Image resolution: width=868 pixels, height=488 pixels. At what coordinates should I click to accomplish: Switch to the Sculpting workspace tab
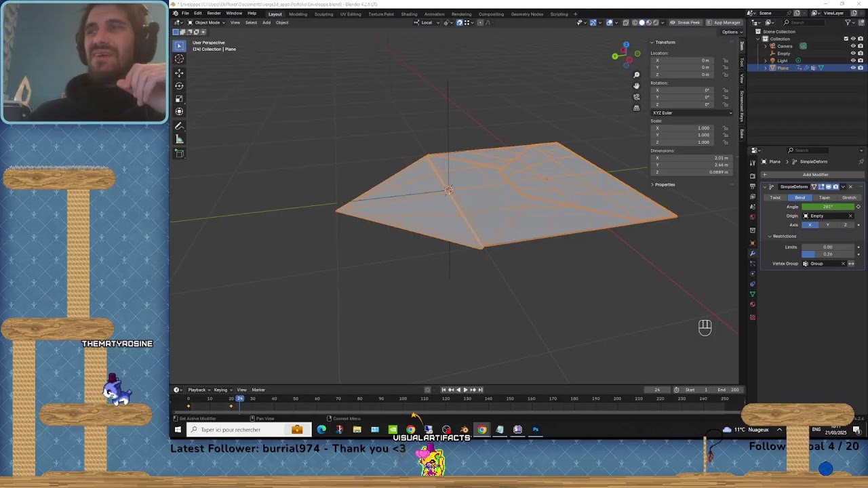tap(323, 14)
